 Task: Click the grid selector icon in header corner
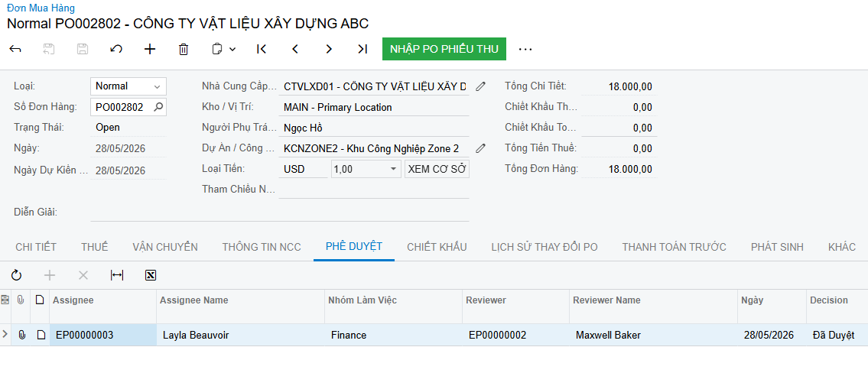[x=5, y=300]
